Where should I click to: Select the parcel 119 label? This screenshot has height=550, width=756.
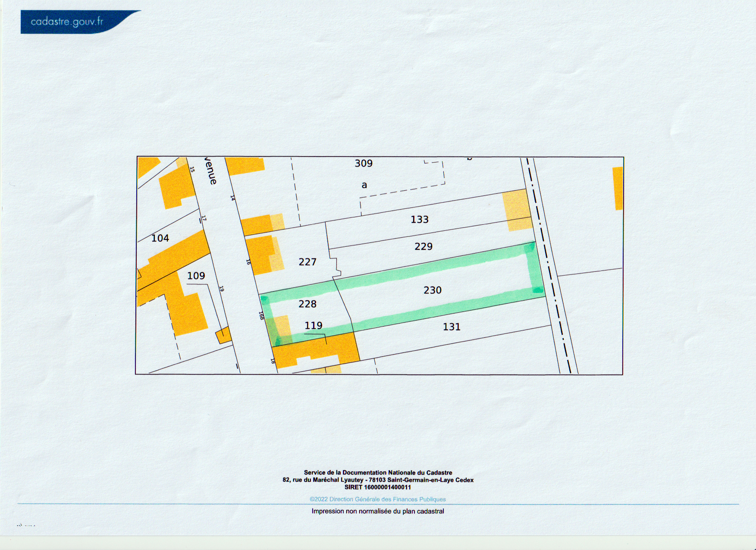(313, 326)
